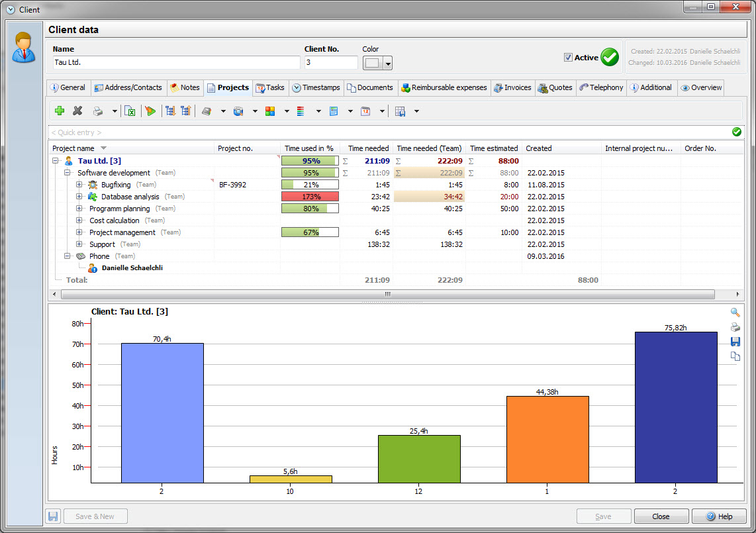Viewport: 756px width, 533px height.
Task: Click the green plus add project icon
Action: 60,111
